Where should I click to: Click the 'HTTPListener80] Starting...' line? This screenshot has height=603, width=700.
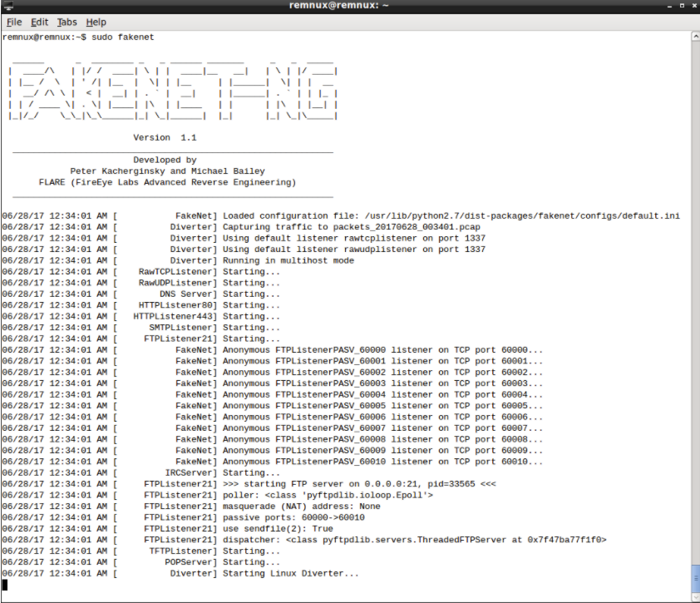coord(141,305)
